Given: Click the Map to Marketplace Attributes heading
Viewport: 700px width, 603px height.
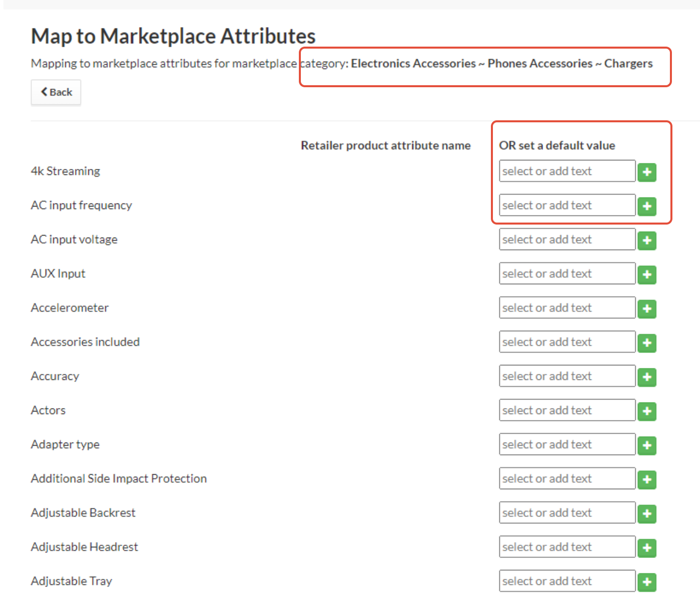Looking at the screenshot, I should [x=173, y=36].
